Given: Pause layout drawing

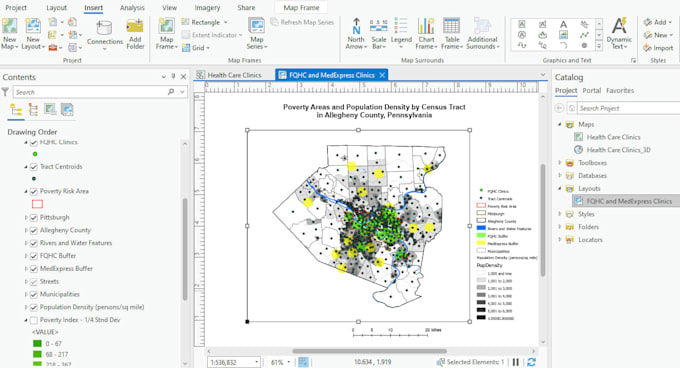Looking at the screenshot, I should (x=516, y=362).
